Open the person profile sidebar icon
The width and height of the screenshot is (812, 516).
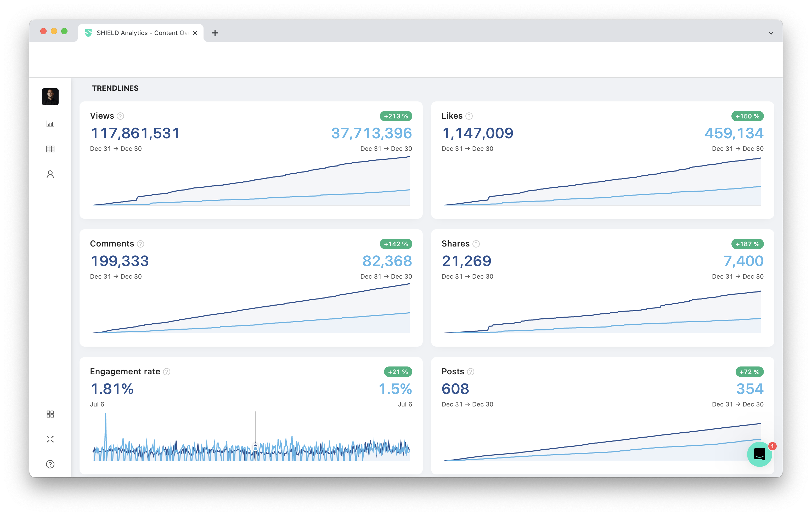coord(50,174)
